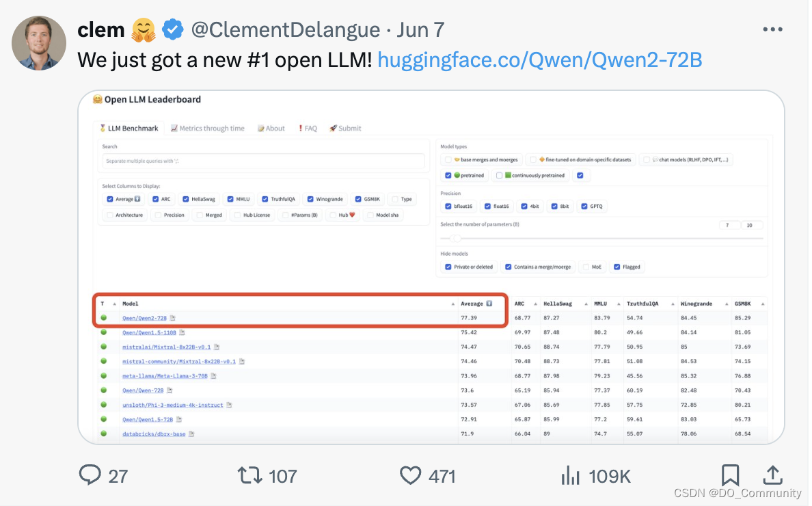812x506 pixels.
Task: Toggle the GPTQ precision checkbox
Action: click(584, 206)
